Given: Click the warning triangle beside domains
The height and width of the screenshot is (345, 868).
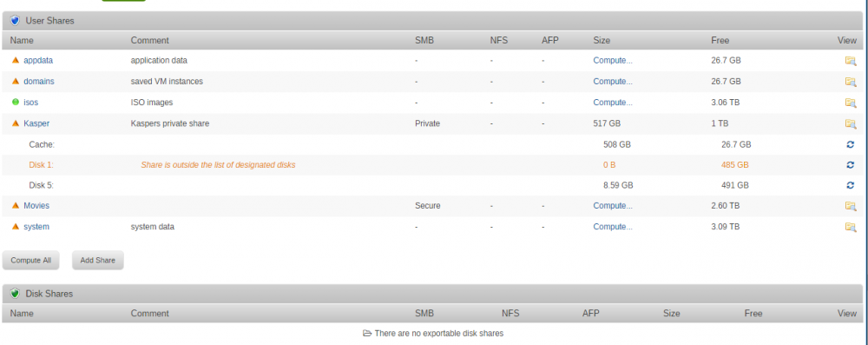Looking at the screenshot, I should [16, 81].
